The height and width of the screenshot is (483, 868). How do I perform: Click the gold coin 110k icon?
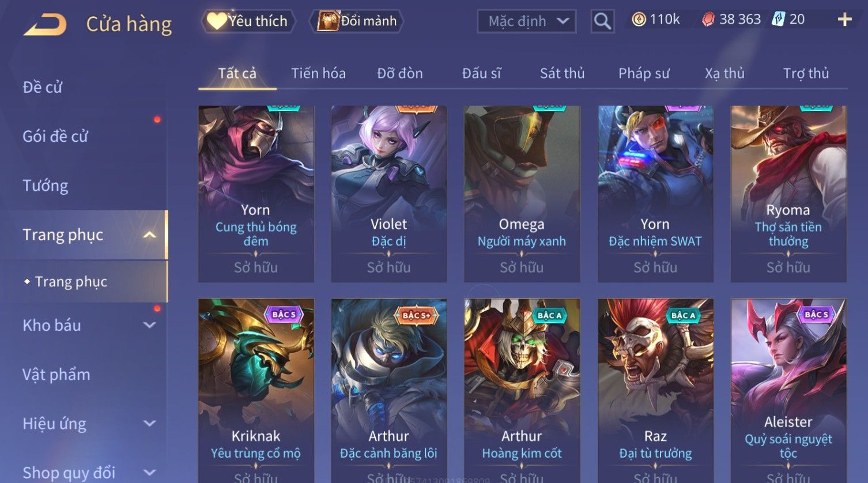click(x=639, y=20)
